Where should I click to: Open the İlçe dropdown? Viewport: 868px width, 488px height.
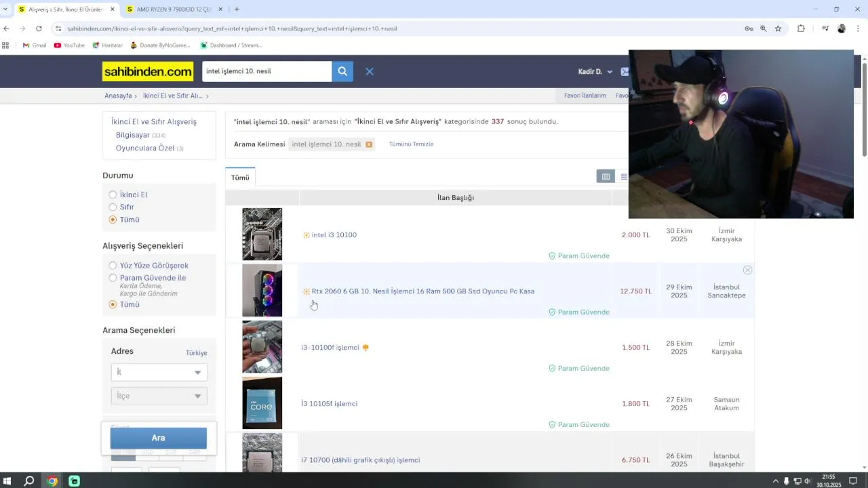[159, 396]
